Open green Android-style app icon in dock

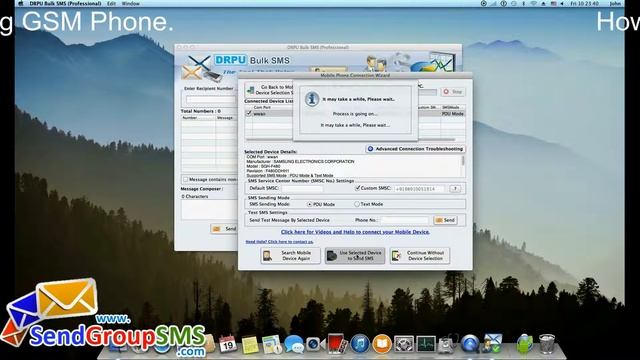coord(524,344)
